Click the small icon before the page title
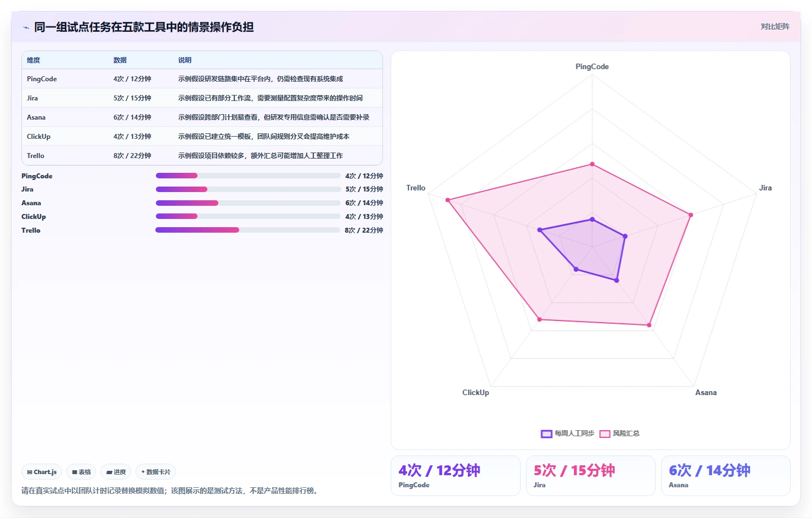812x518 pixels. (26, 27)
